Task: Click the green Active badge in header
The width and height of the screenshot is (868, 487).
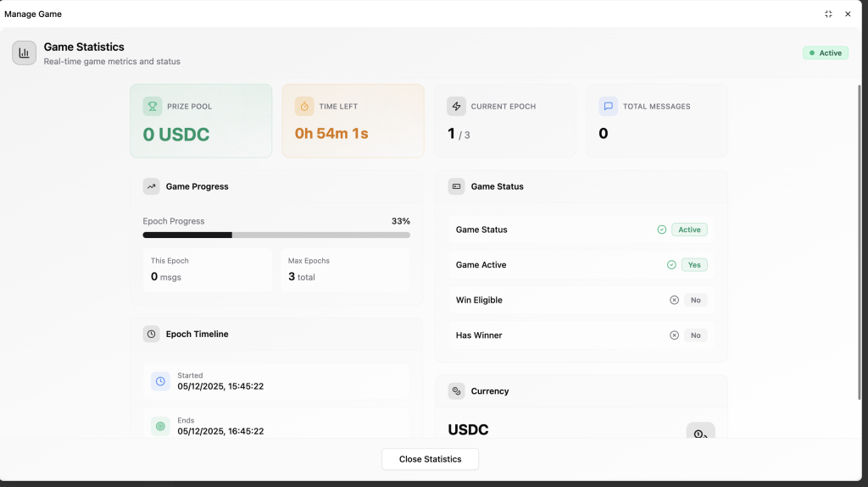Action: click(825, 53)
